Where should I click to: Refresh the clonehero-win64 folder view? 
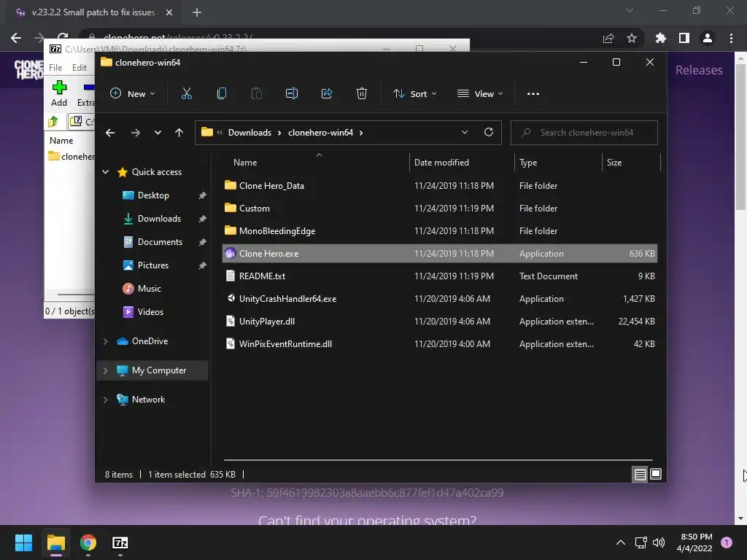pos(488,133)
